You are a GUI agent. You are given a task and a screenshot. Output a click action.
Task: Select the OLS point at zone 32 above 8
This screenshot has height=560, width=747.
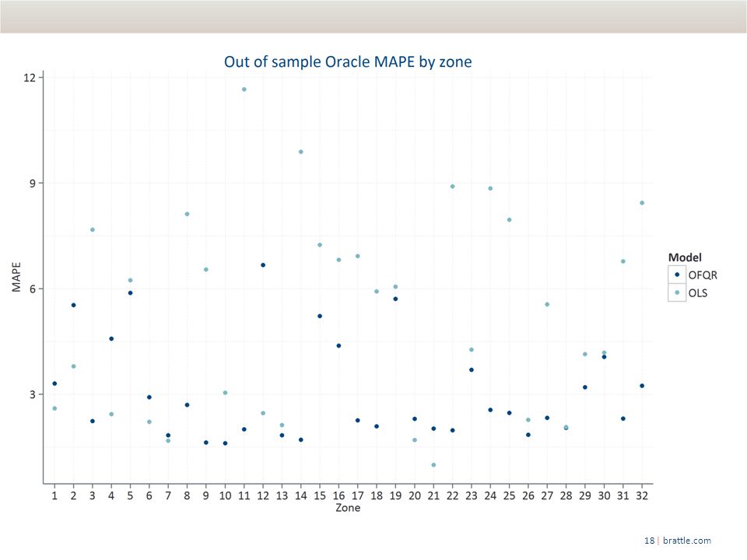pyautogui.click(x=642, y=203)
